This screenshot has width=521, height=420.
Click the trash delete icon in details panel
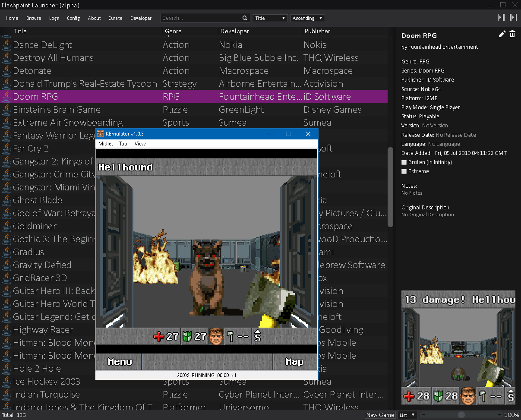(512, 34)
